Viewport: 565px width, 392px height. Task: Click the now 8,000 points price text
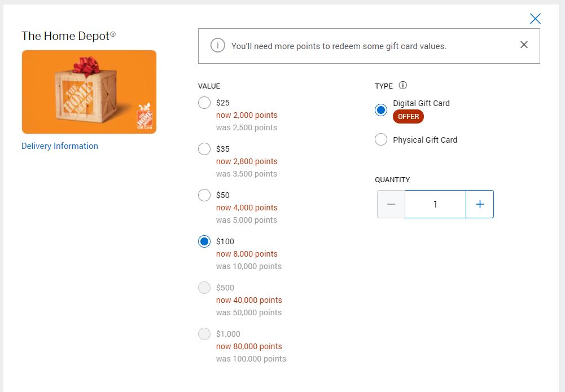(x=247, y=254)
